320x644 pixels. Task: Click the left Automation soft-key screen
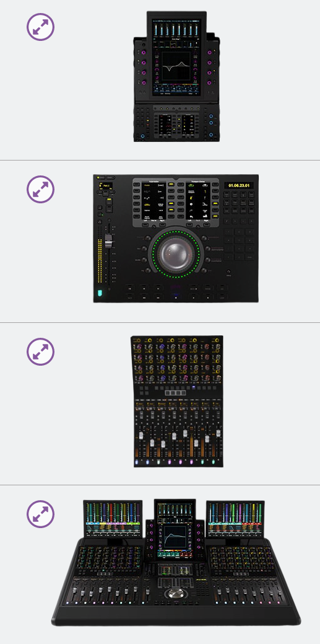click(152, 200)
